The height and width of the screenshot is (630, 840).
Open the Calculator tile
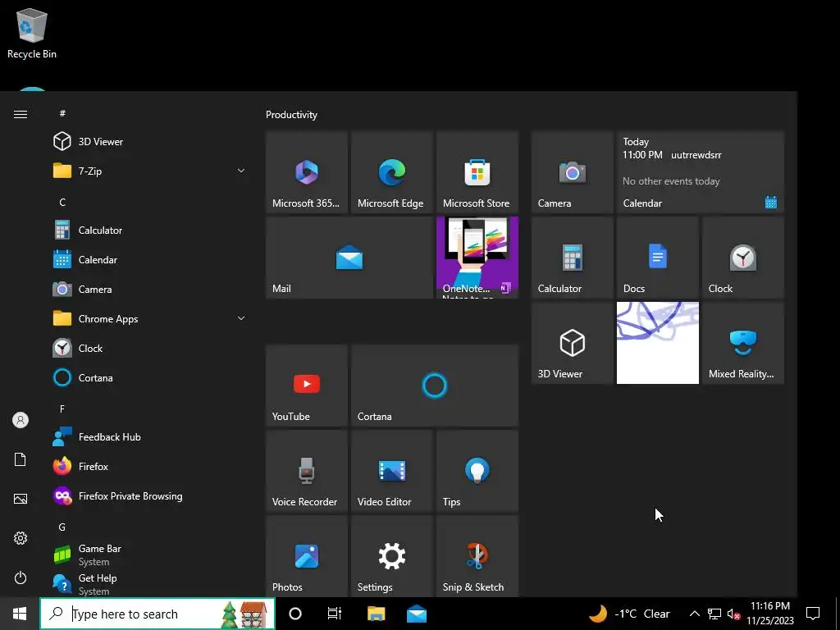572,257
